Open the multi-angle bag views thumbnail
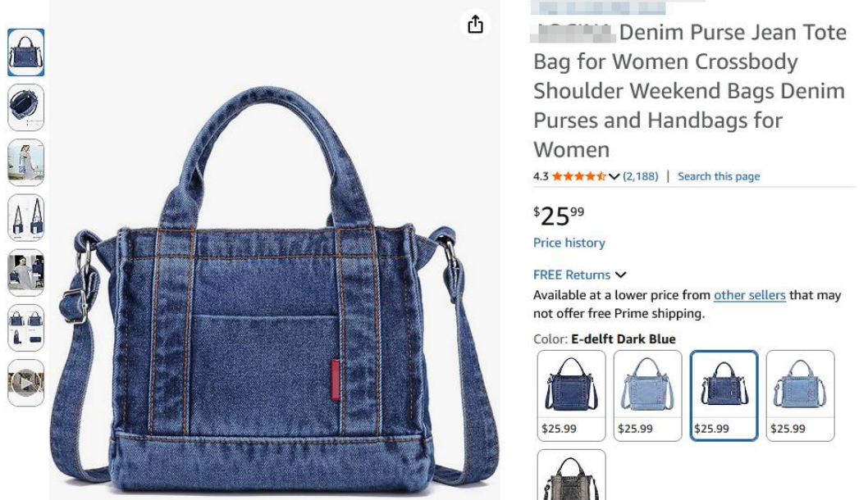The width and height of the screenshot is (868, 500). pos(26,327)
